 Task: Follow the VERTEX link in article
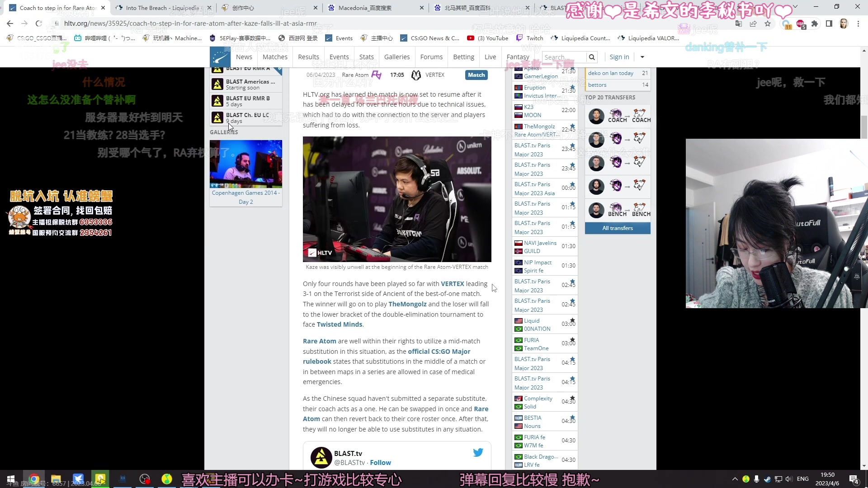tap(452, 284)
